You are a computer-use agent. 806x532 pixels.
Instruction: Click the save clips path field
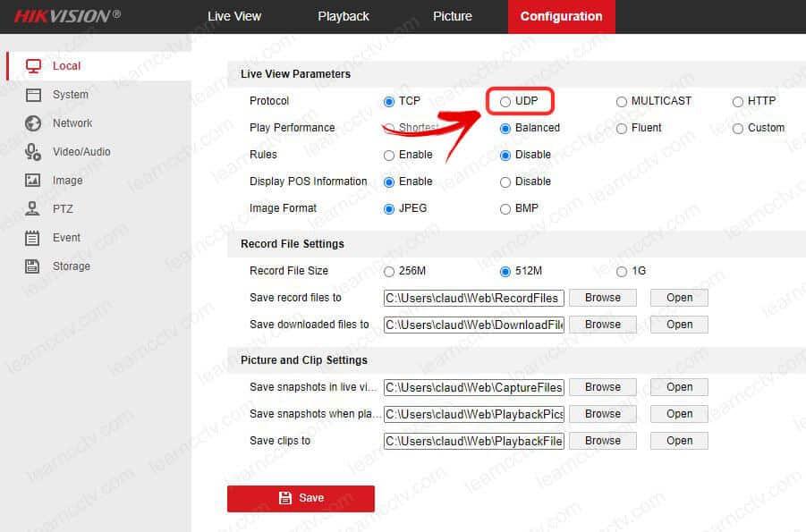pos(473,441)
